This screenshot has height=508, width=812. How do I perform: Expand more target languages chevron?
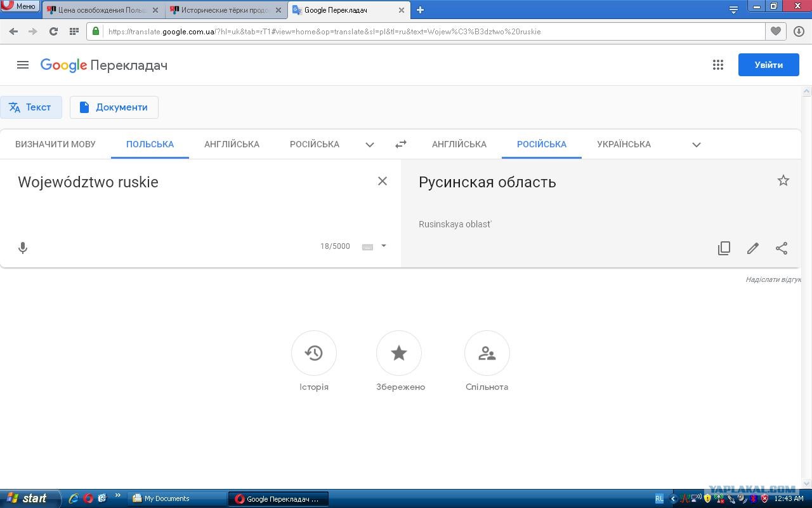pos(697,145)
